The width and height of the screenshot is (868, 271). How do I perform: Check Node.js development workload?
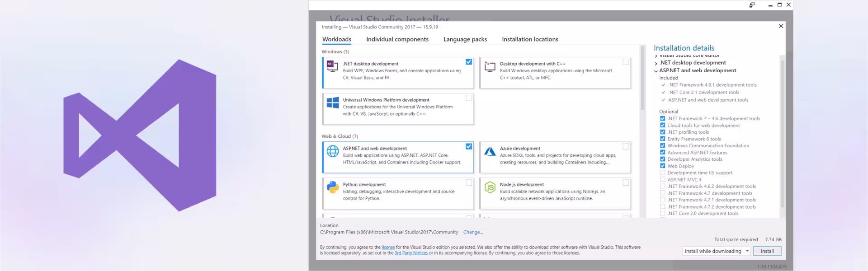click(x=626, y=182)
